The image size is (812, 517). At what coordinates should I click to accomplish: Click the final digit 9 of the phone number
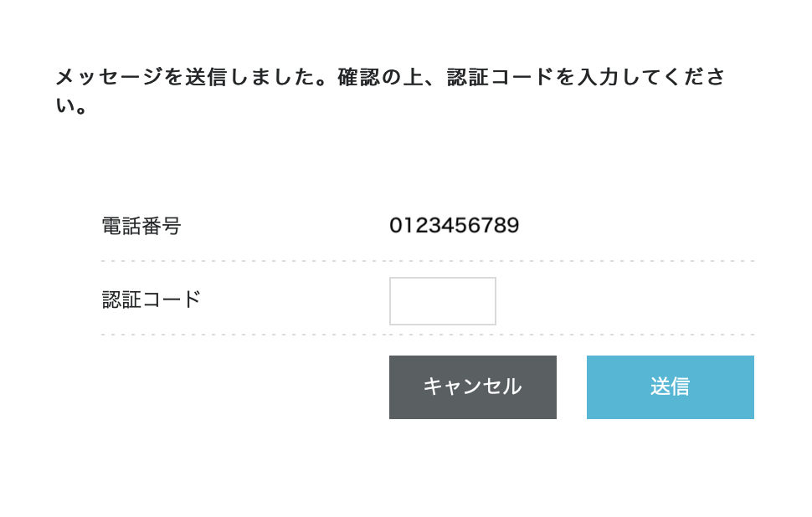point(513,226)
